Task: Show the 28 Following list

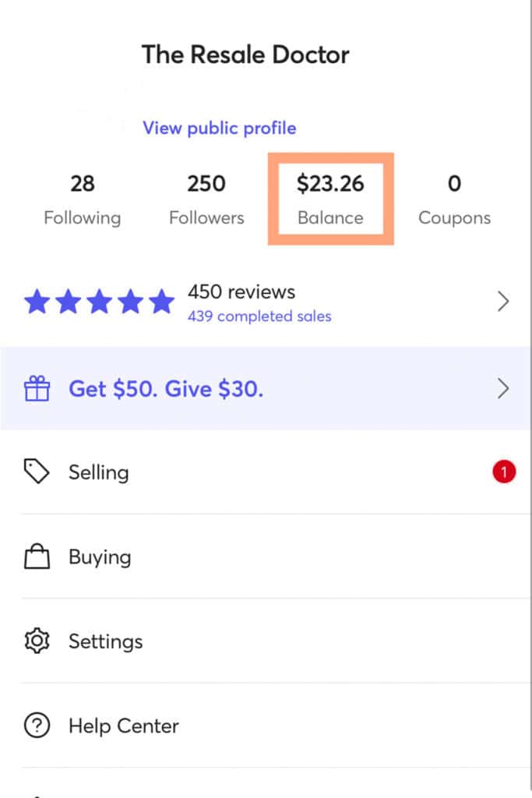Action: [x=83, y=199]
